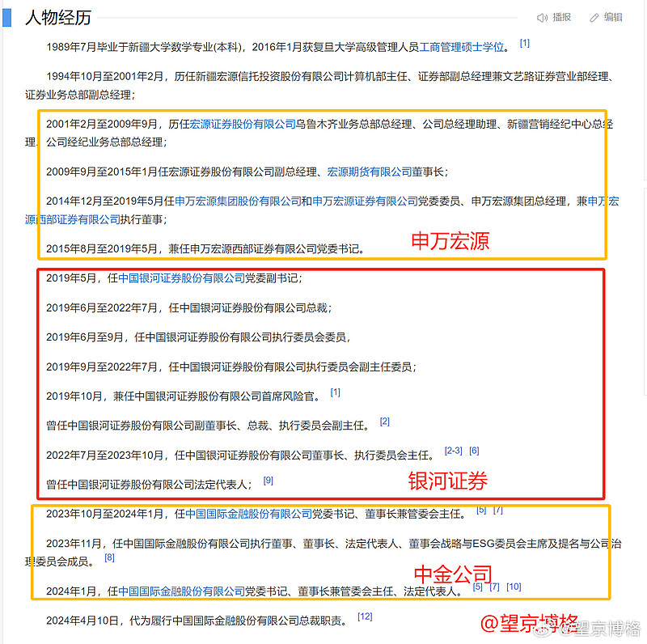Click the text 2014年12月至2019年5月任

(111, 201)
